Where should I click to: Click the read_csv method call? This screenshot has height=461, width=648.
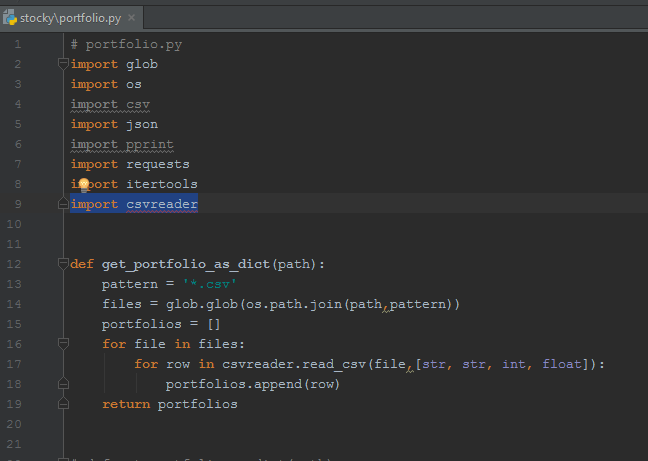click(336, 364)
